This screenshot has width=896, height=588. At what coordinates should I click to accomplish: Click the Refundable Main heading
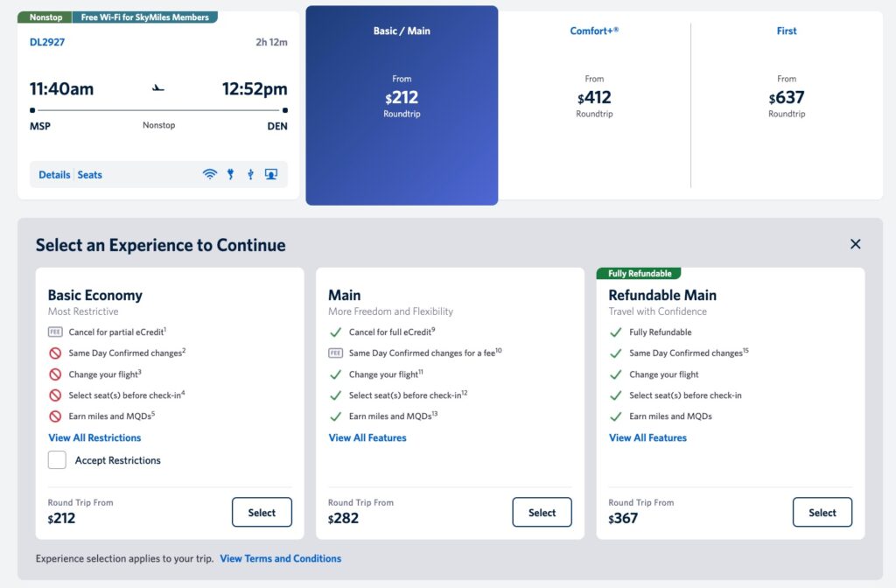click(662, 296)
